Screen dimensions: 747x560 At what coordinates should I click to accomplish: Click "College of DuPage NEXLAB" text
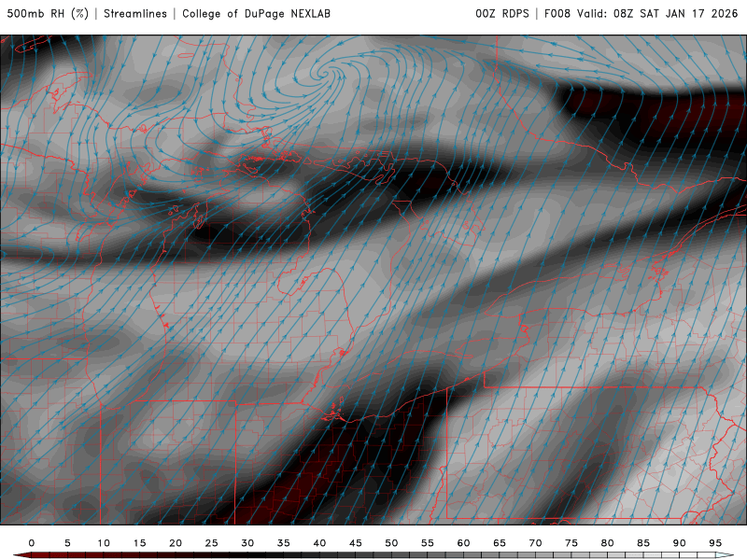(256, 14)
